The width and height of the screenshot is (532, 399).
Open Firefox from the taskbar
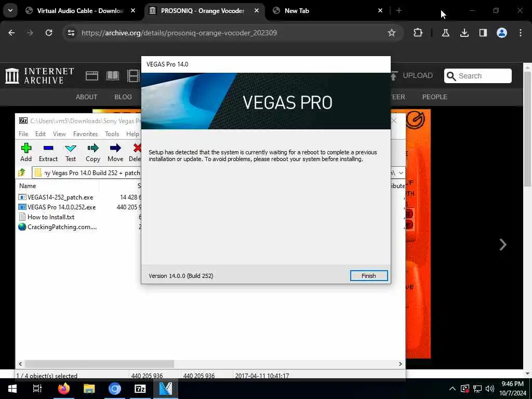tap(63, 389)
